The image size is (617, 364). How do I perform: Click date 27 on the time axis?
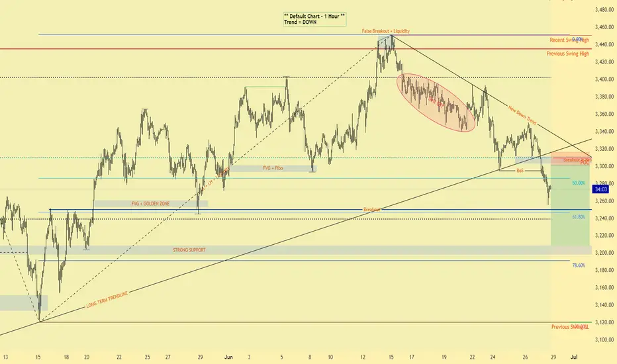pos(168,357)
